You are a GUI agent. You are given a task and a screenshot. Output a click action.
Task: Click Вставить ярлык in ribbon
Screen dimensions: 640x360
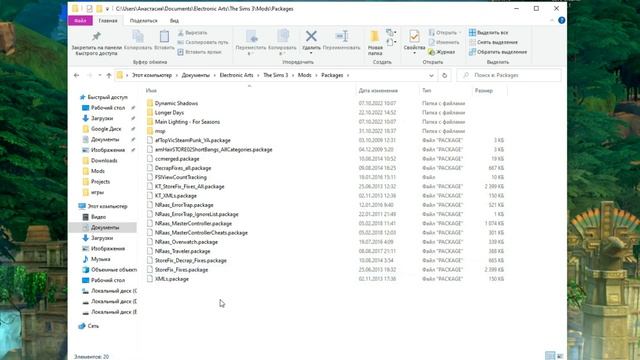(200, 52)
